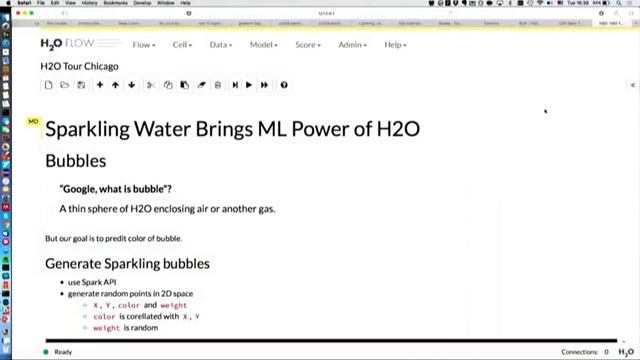Insert a new cell with the plus icon
The image size is (640, 360).
pos(100,85)
